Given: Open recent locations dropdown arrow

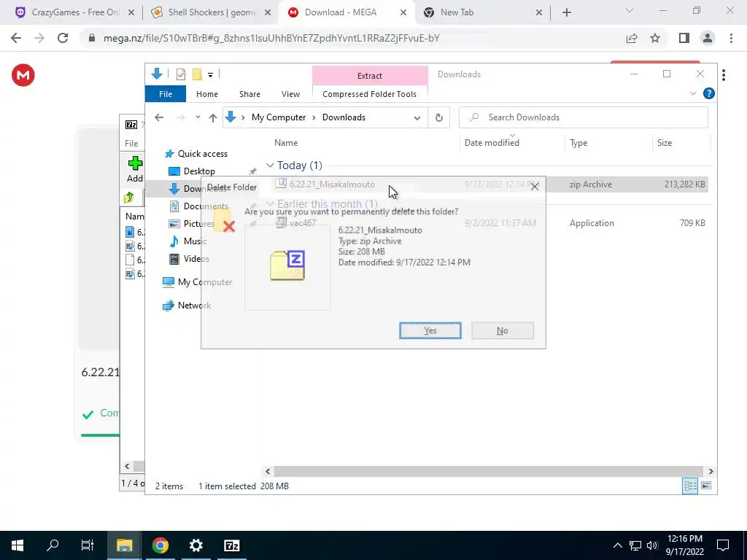Looking at the screenshot, I should coord(198,117).
